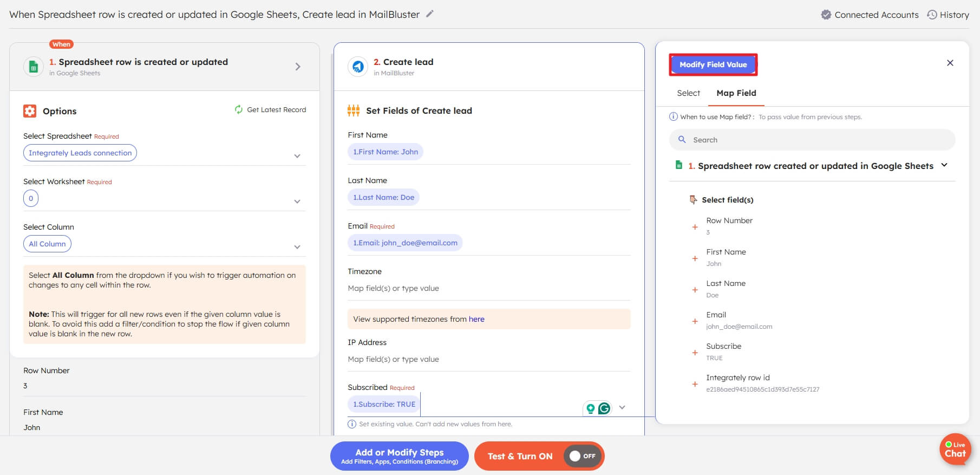Open the Live Chat widget
Screen dimensions: 980x475
[955, 449]
